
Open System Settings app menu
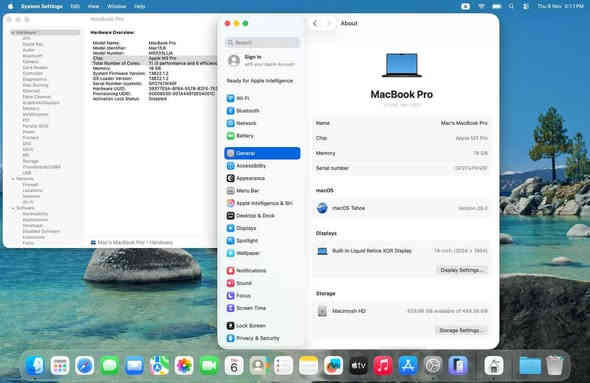[x=41, y=6]
